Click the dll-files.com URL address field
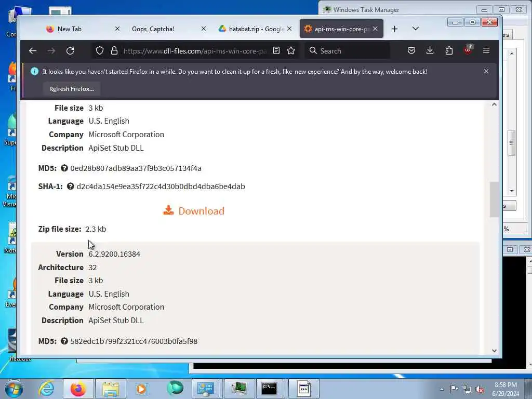 [195, 51]
